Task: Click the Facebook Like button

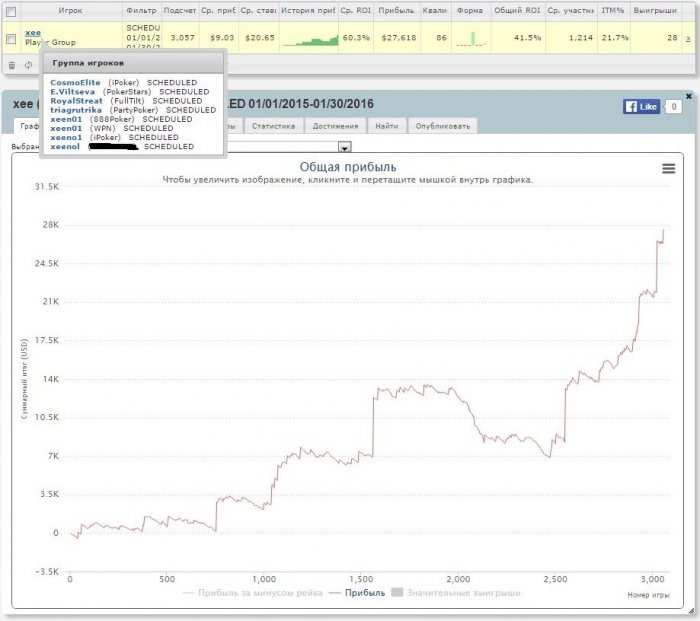Action: tap(641, 107)
